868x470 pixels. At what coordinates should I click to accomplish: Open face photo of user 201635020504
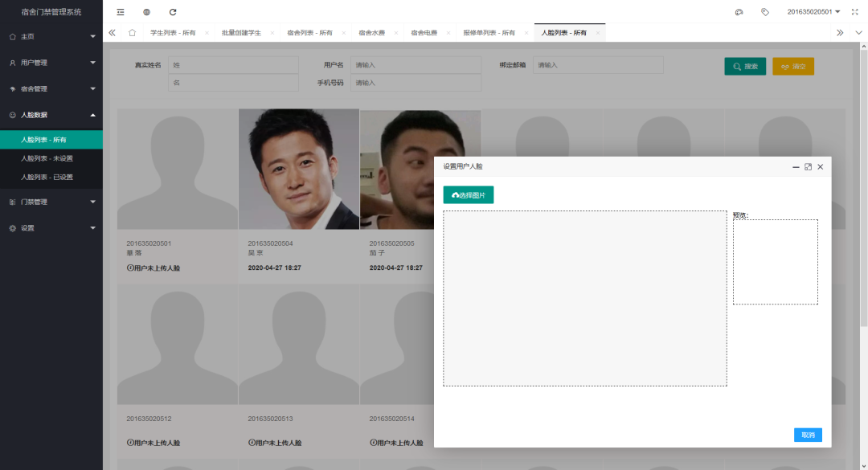[x=299, y=169]
